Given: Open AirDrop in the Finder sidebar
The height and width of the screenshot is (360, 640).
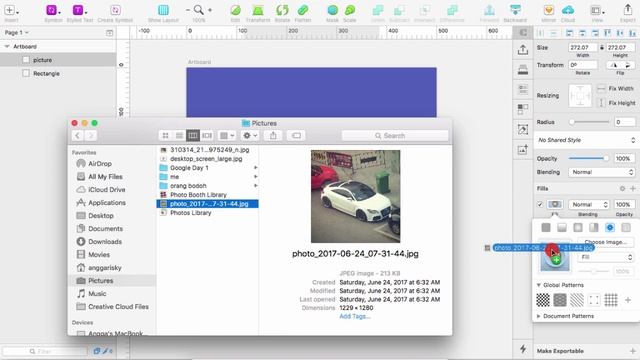Looking at the screenshot, I should pyautogui.click(x=100, y=164).
